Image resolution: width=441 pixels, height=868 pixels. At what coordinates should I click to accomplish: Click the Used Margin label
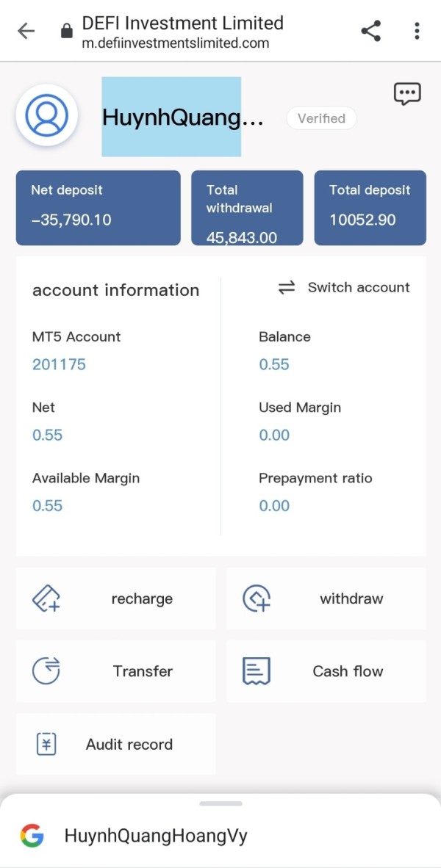(x=300, y=408)
